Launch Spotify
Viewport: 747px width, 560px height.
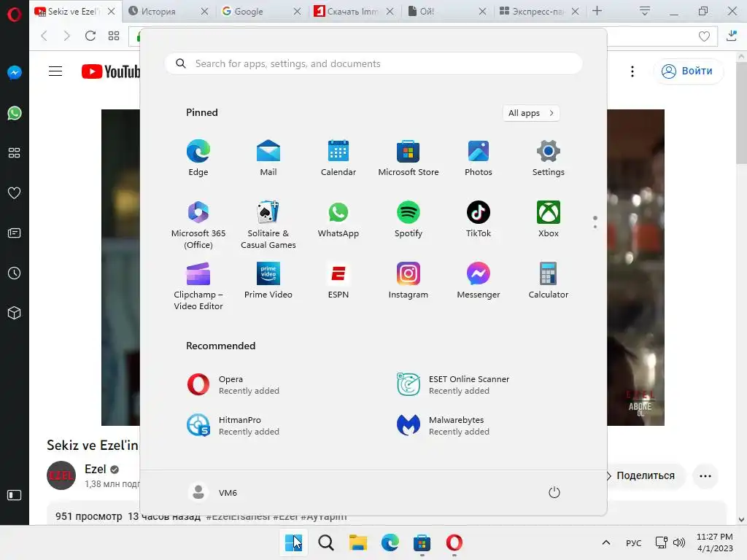pos(409,219)
